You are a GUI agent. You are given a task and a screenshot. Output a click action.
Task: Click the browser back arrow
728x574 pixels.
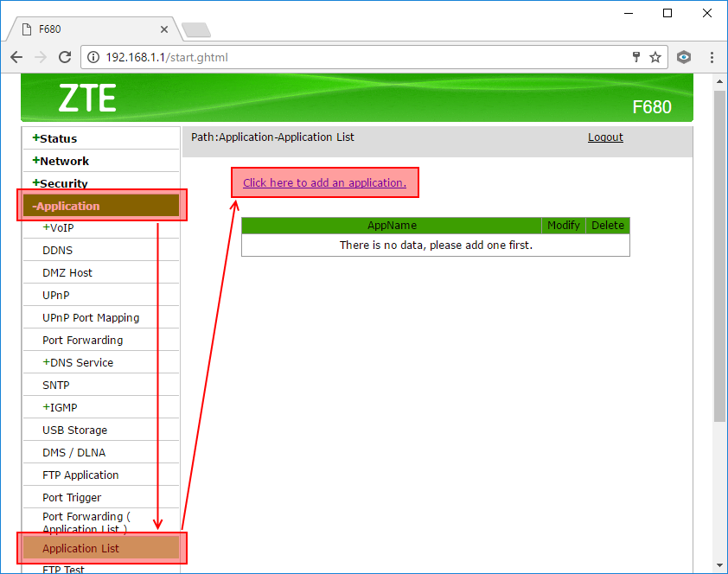click(x=16, y=57)
